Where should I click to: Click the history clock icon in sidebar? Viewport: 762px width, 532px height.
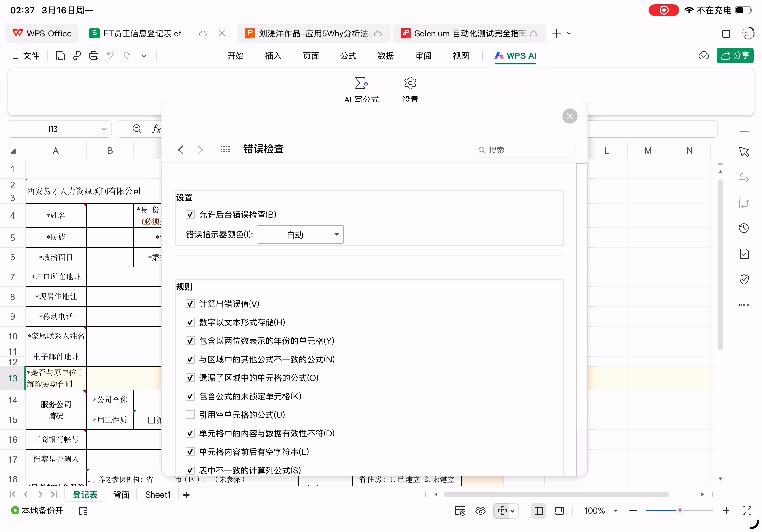coord(744,228)
